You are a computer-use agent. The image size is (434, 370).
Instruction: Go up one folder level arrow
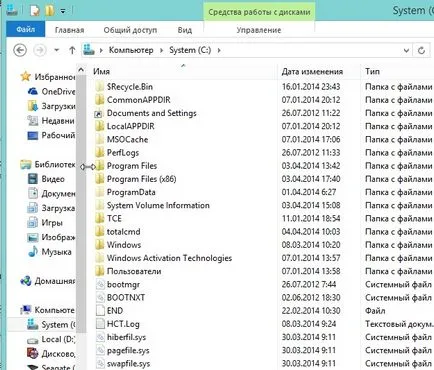[72, 50]
